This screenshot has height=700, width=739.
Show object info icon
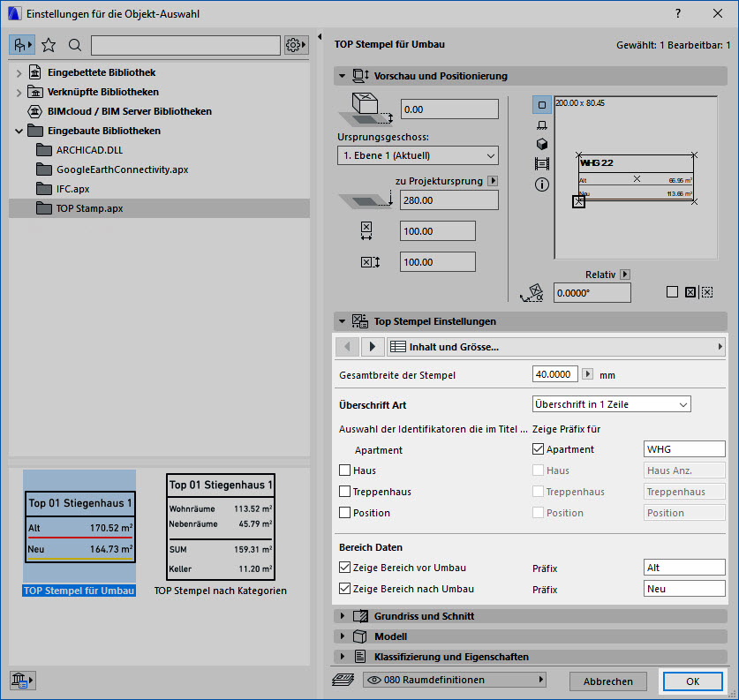coord(542,184)
